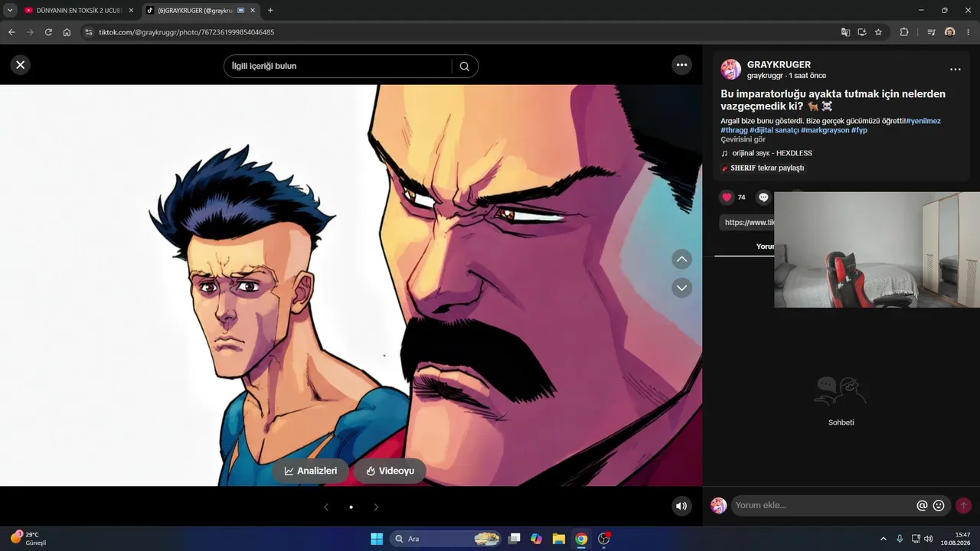Open the #markgrayson hashtag

(x=825, y=130)
